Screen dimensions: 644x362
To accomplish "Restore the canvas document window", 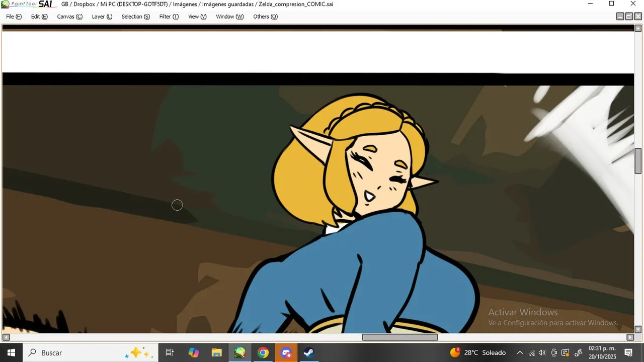I will point(629,17).
